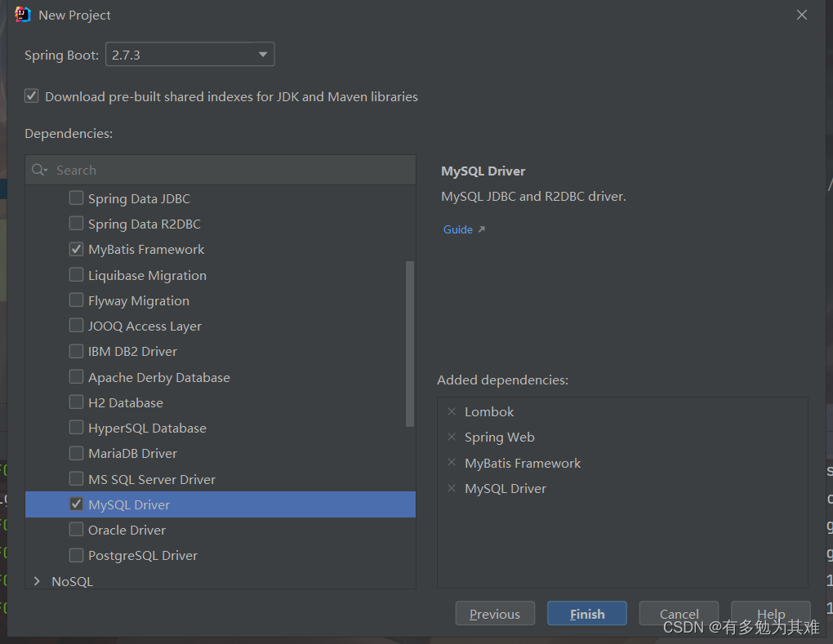Check Spring Data R2DBC dependency

pos(76,224)
